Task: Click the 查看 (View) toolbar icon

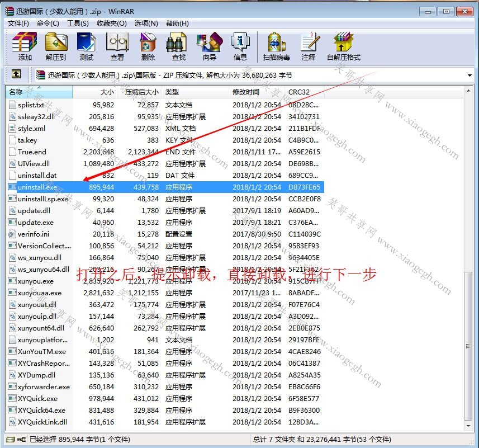Action: coord(117,46)
